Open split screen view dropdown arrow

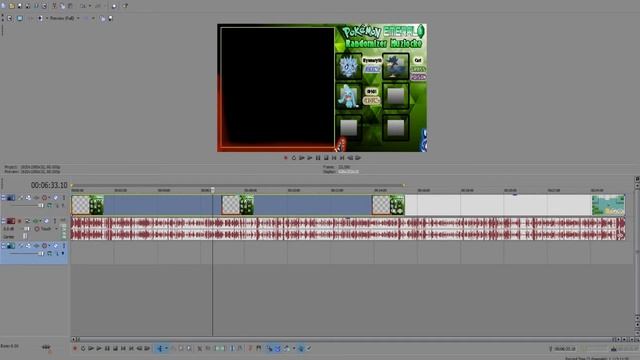[x=47, y=18]
